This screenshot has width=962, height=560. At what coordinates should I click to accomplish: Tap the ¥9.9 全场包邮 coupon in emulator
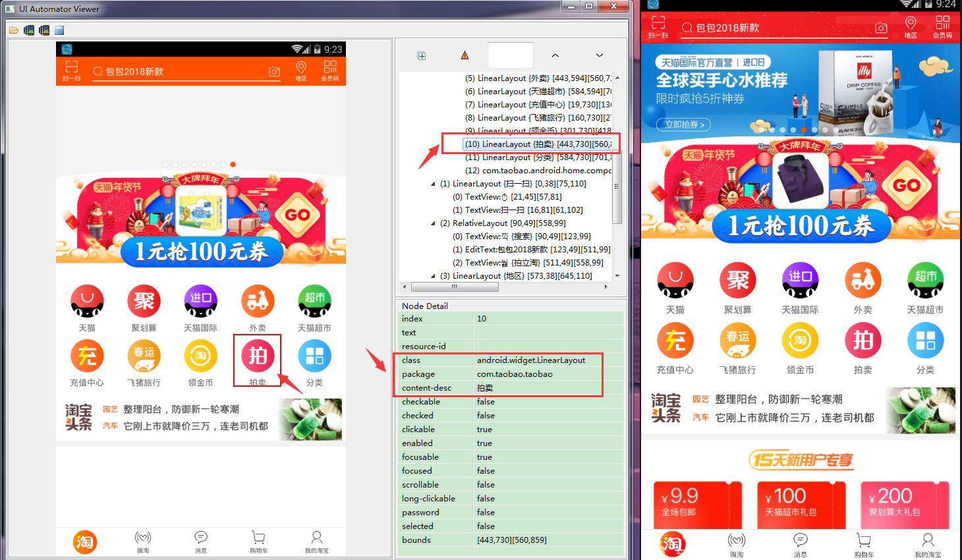(x=697, y=505)
